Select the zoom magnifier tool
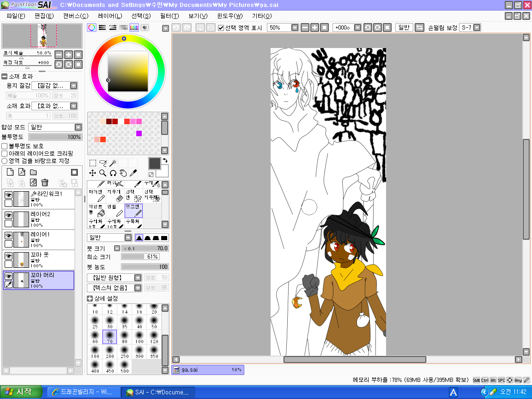532x399 pixels. coord(103,173)
